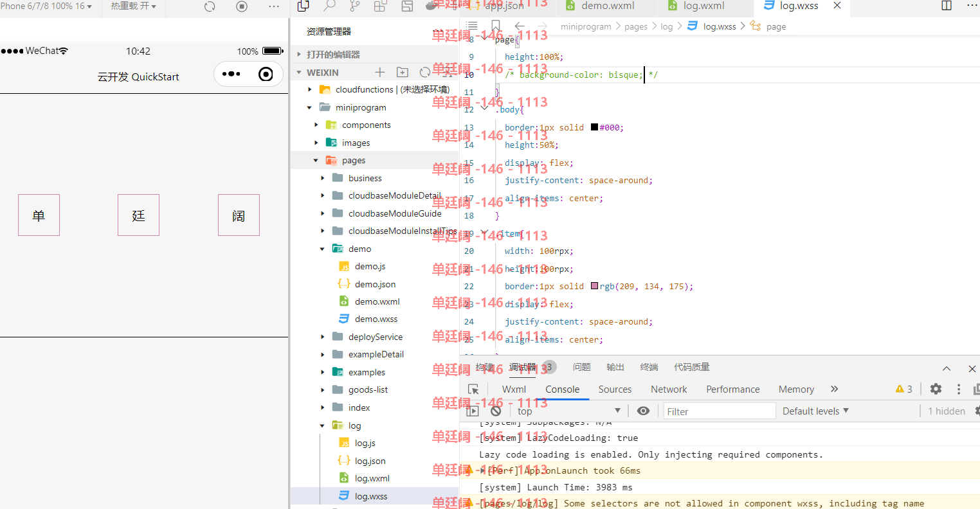Show the console sidebar icon
Viewport: 980px width, 509px height.
tap(473, 411)
